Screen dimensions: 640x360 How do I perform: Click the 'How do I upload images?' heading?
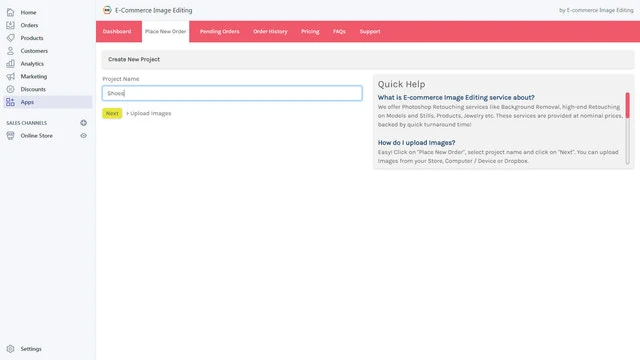(416, 142)
